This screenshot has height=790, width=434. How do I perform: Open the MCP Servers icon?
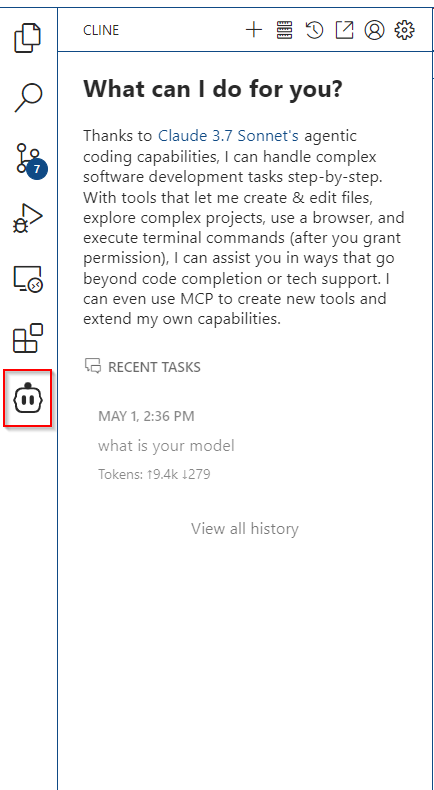tap(284, 30)
